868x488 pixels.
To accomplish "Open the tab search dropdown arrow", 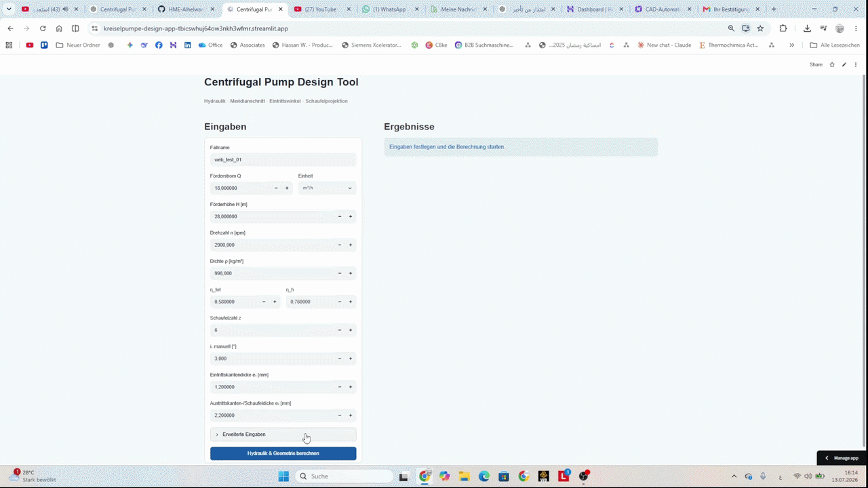I will (9, 9).
